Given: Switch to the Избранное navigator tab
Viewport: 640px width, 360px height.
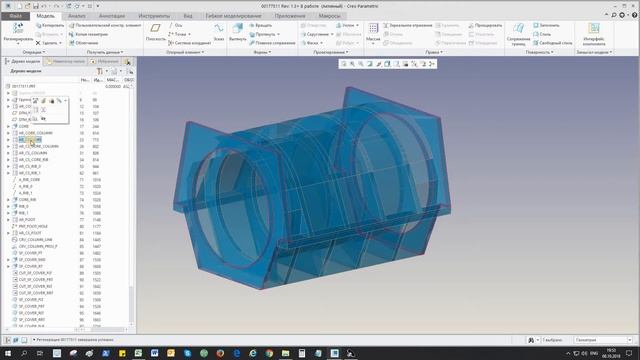Looking at the screenshot, I should pos(104,61).
